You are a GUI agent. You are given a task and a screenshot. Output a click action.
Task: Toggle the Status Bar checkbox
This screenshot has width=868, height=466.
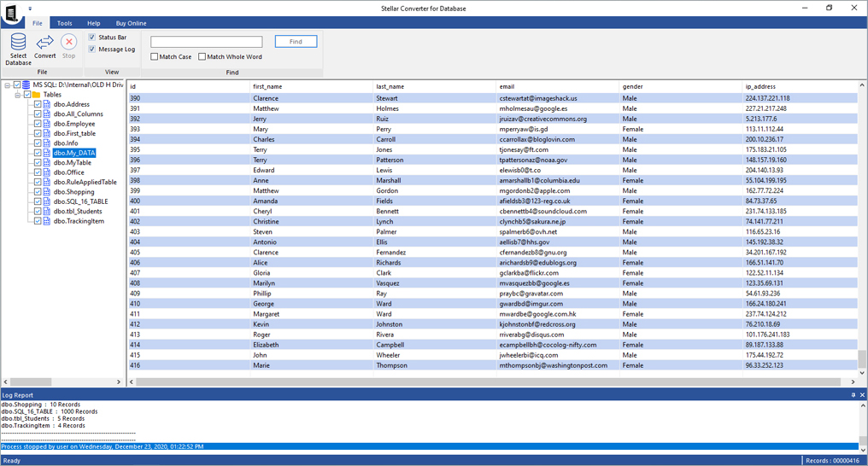click(92, 37)
